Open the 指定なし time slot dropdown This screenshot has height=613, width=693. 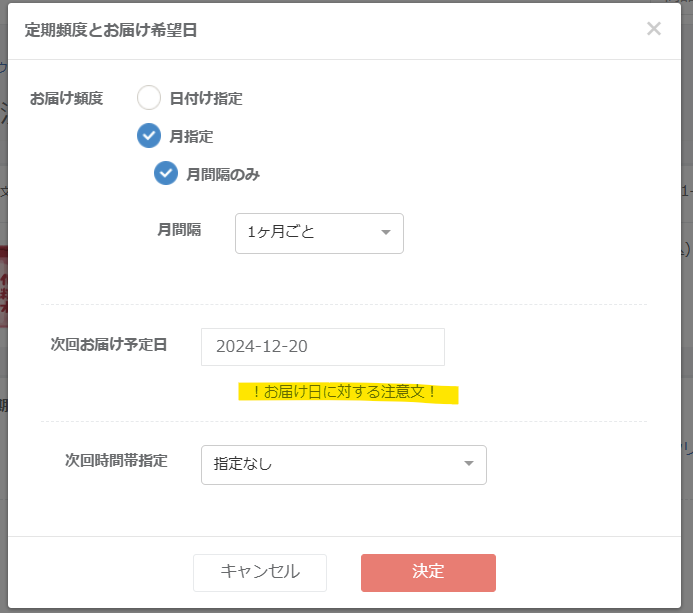343,464
